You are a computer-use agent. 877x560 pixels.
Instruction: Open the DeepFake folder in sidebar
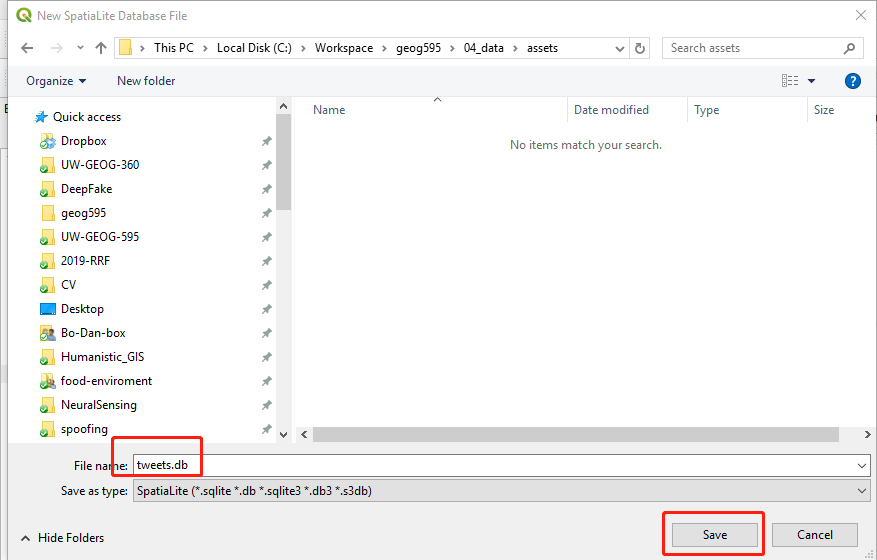[x=86, y=189]
